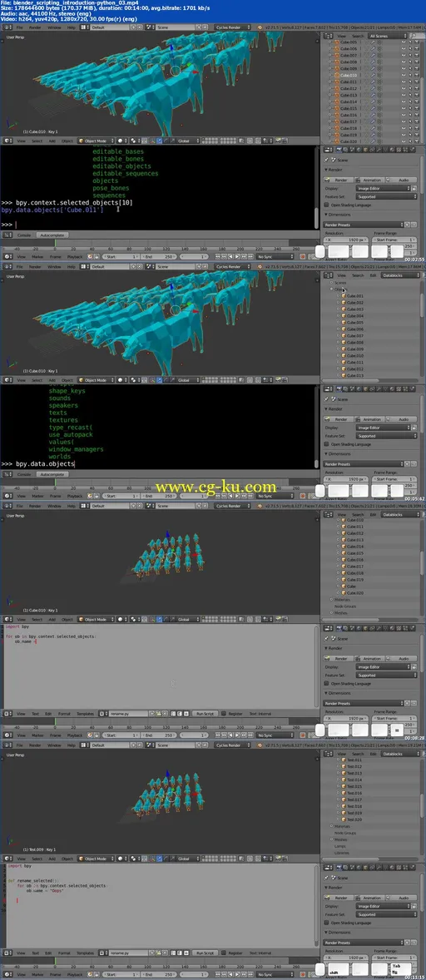Expand the Scenes entry in the 00:05:42 outliner
426x980 pixels.
tap(333, 283)
